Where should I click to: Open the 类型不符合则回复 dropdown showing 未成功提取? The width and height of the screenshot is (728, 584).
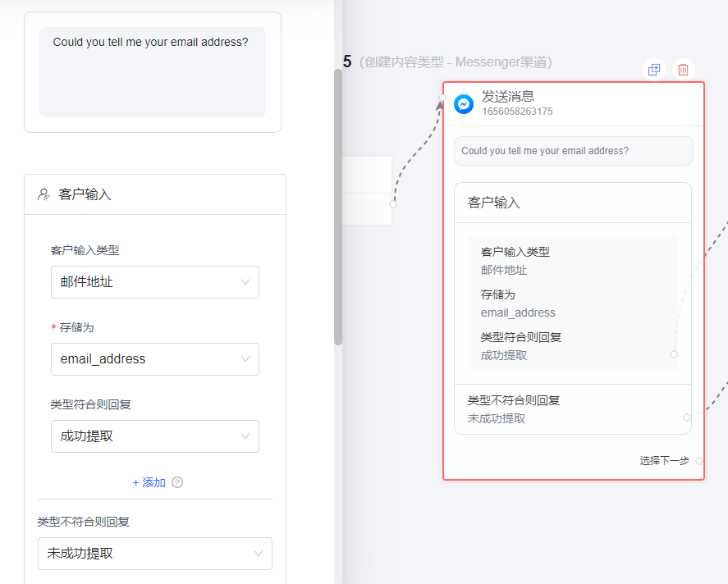[155, 554]
